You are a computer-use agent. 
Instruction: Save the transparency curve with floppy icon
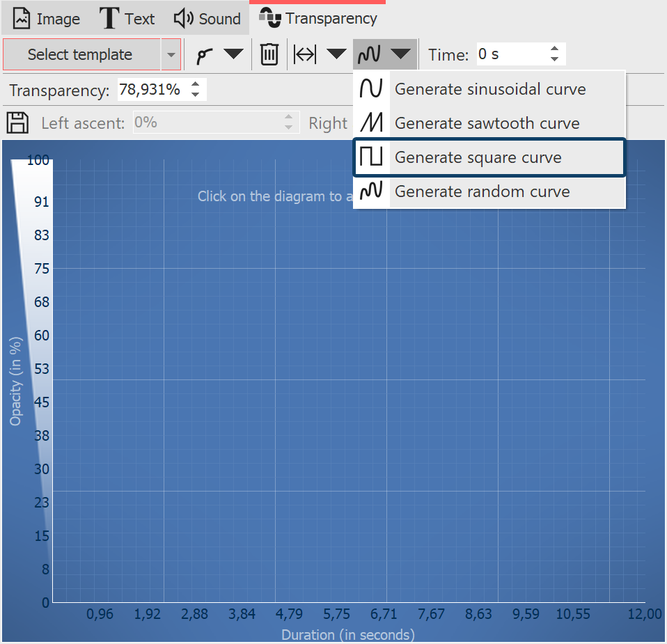[16, 123]
